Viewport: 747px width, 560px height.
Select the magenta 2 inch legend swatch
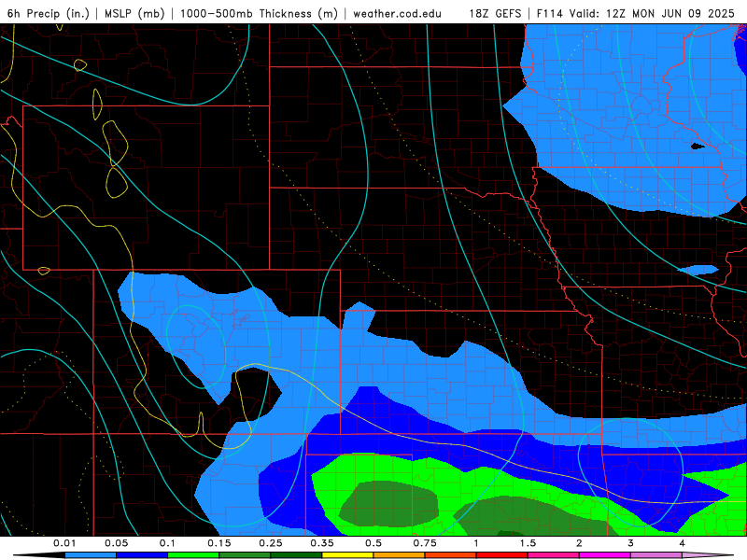click(x=605, y=555)
